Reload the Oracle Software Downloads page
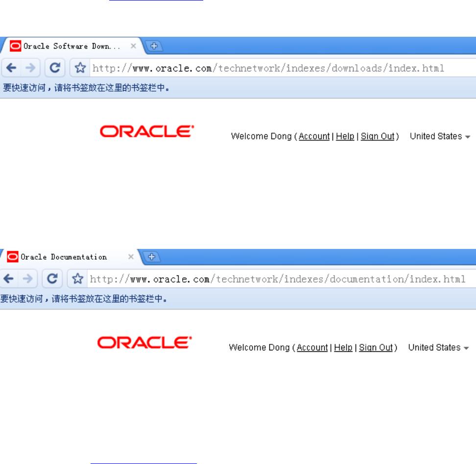The image size is (476, 464). coord(55,68)
